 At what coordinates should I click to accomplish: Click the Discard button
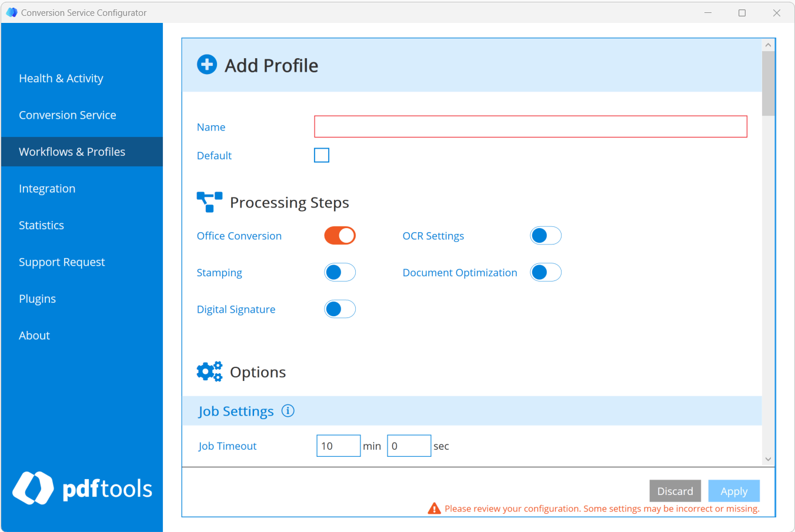(x=675, y=491)
